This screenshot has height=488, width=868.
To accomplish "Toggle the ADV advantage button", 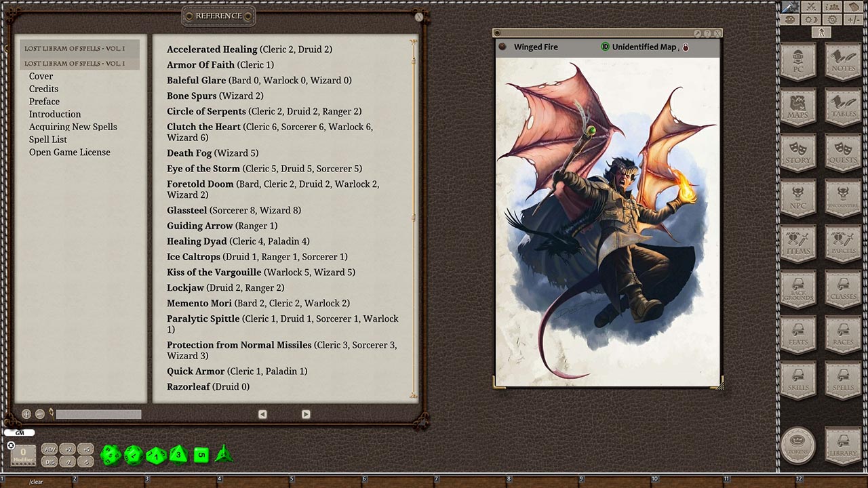I will tap(50, 449).
